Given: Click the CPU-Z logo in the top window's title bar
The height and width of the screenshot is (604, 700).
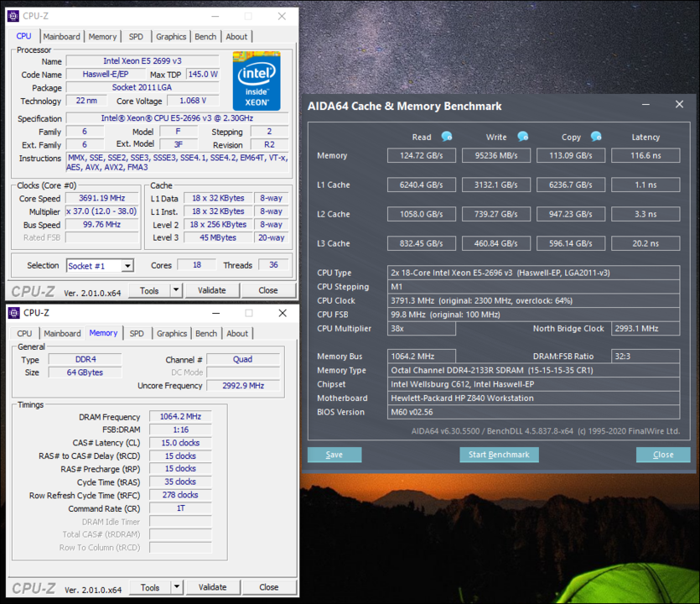Looking at the screenshot, I should pos(13,15).
